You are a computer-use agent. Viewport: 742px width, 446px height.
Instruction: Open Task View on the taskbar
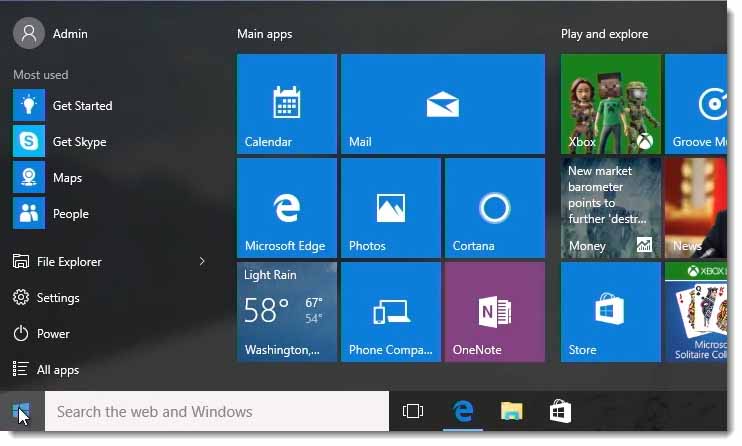413,411
